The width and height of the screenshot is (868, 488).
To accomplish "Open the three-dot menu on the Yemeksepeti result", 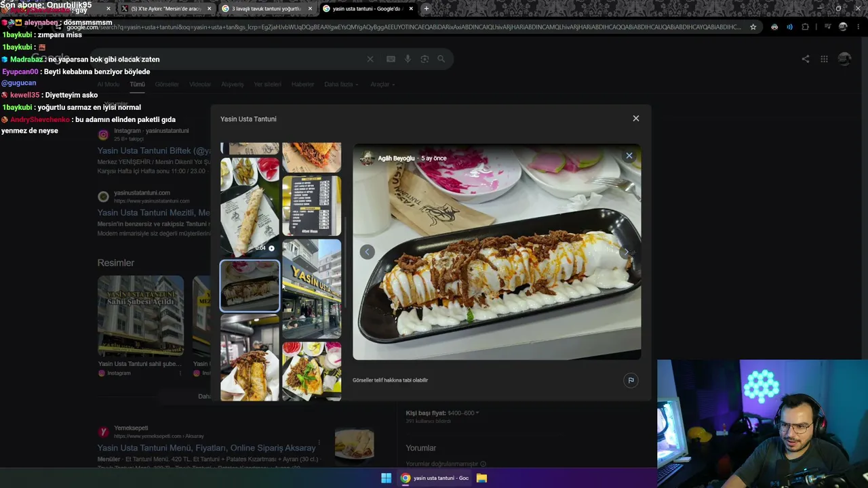I will pos(319,443).
